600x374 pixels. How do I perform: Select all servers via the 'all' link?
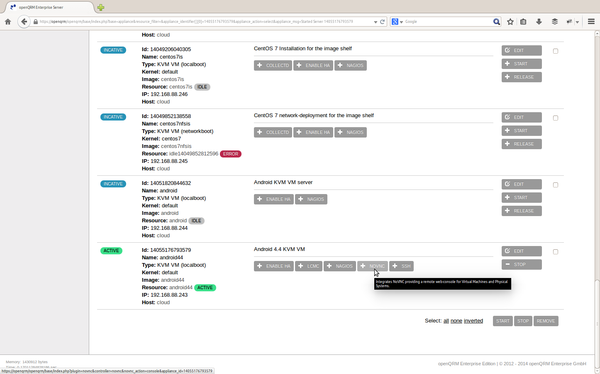pyautogui.click(x=446, y=321)
